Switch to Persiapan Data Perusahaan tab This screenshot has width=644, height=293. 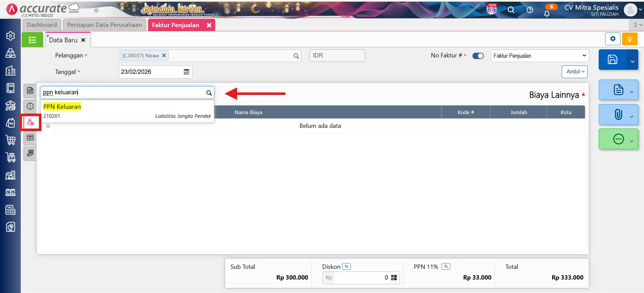104,25
